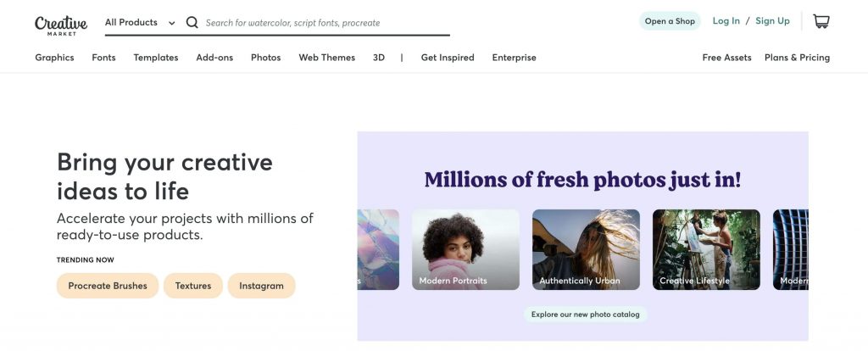
Task: Expand the All Products dropdown
Action: point(140,23)
